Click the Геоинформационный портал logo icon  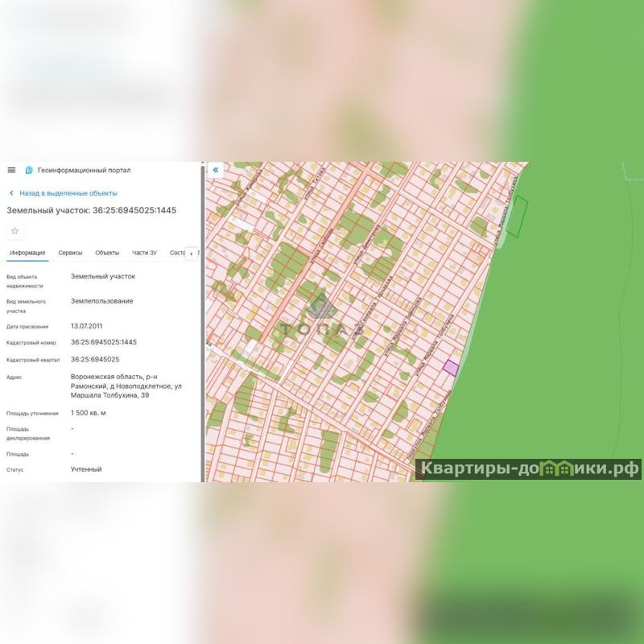(x=29, y=170)
